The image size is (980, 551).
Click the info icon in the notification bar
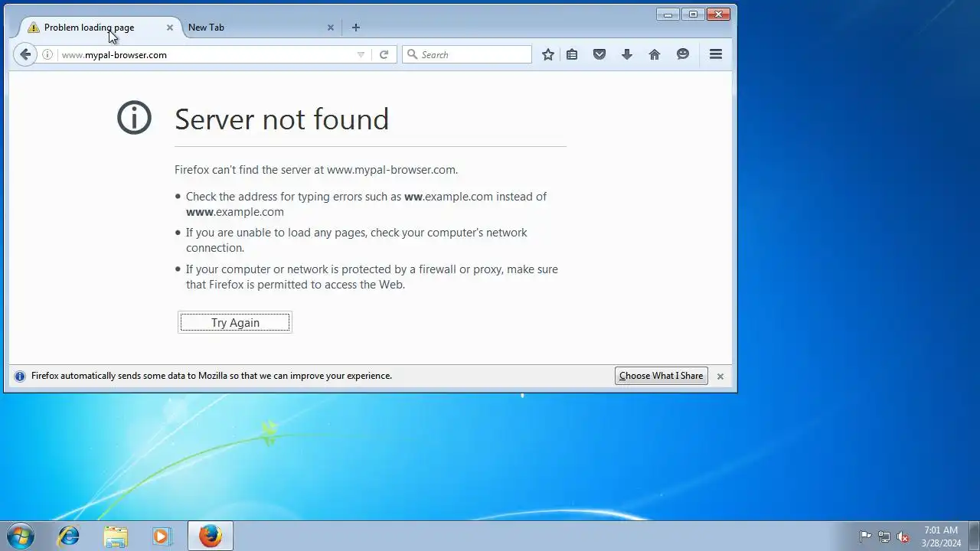pyautogui.click(x=20, y=376)
